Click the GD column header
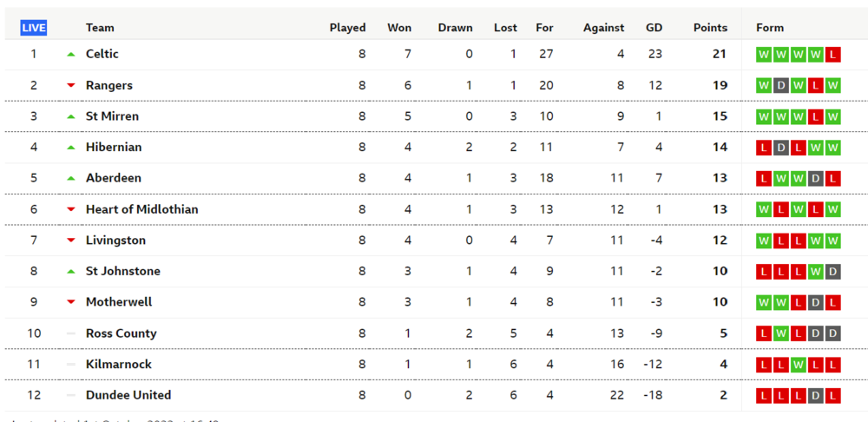 point(654,28)
